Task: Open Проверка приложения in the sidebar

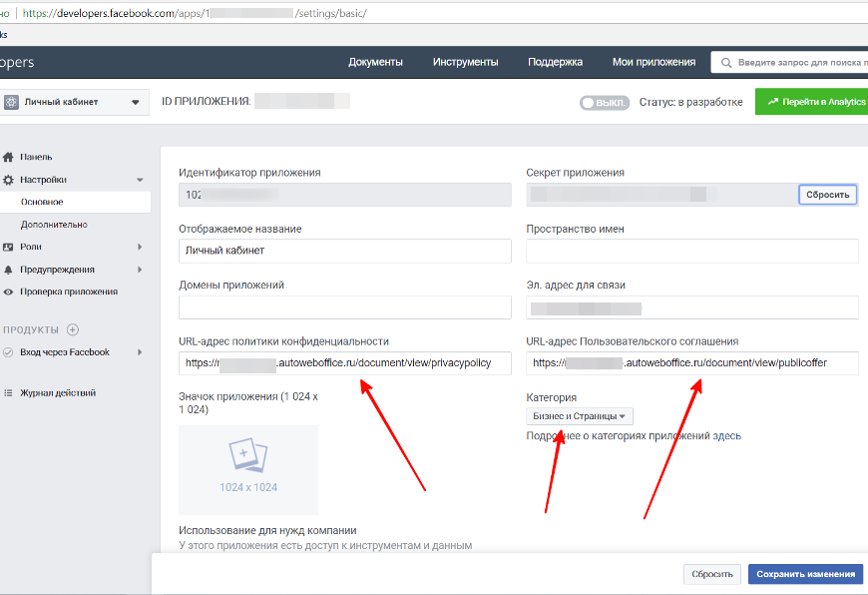Action: click(x=69, y=292)
